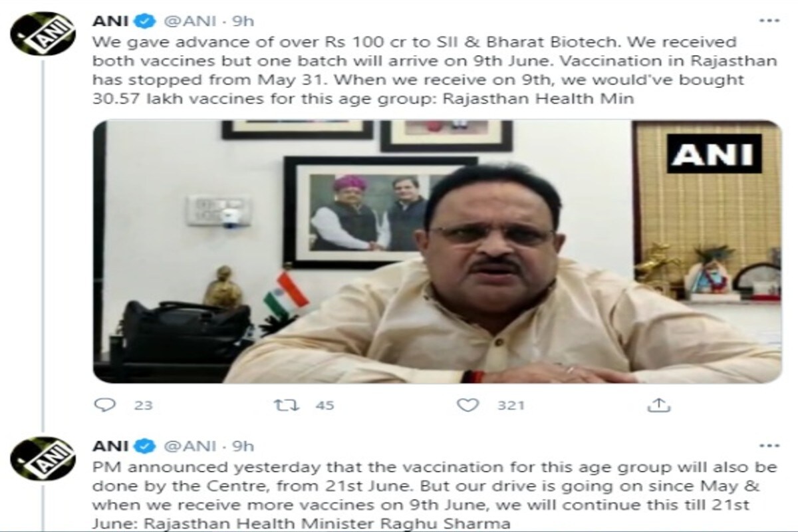Viewport: 798px width, 532px height.
Task: Click ANI avatar on second tweet
Action: coord(43,459)
